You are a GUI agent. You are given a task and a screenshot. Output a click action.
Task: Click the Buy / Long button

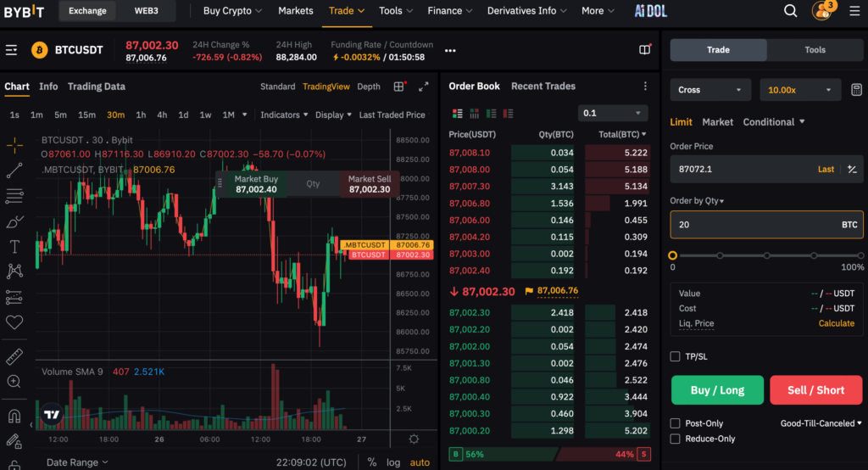pos(717,390)
